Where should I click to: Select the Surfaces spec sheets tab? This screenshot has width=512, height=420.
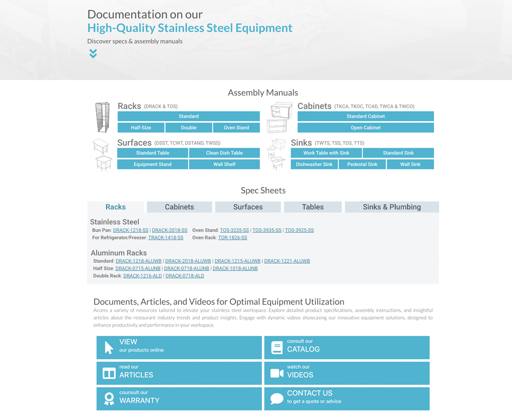[x=247, y=207]
